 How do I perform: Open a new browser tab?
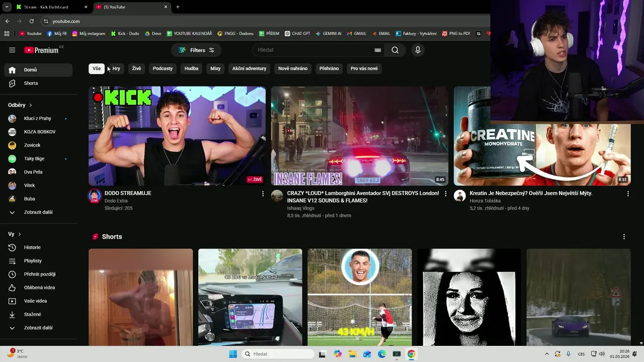[x=178, y=7]
